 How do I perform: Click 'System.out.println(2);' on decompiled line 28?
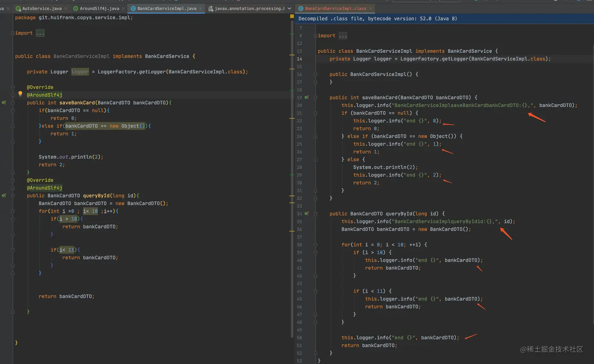385,167
